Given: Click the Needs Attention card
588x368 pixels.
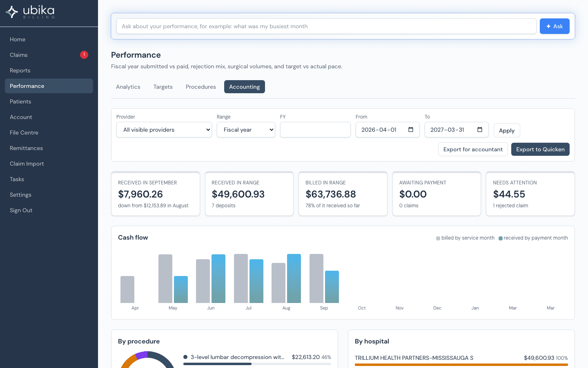Looking at the screenshot, I should click(x=530, y=194).
